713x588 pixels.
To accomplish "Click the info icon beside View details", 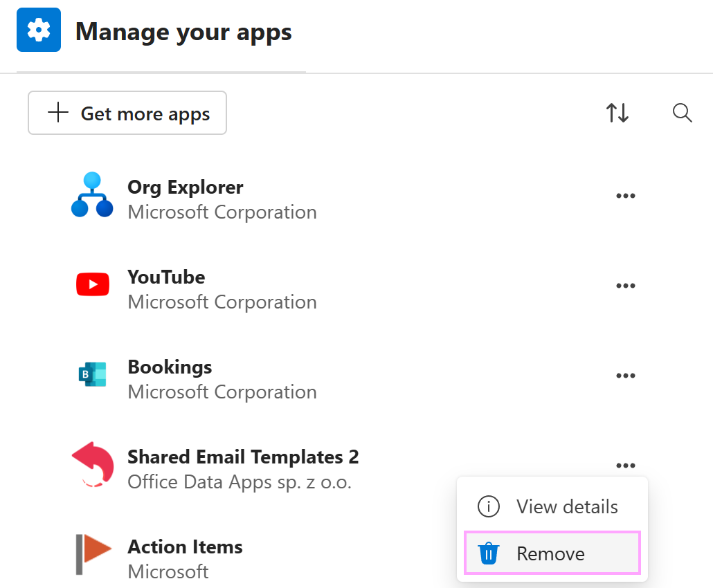I will [489, 506].
